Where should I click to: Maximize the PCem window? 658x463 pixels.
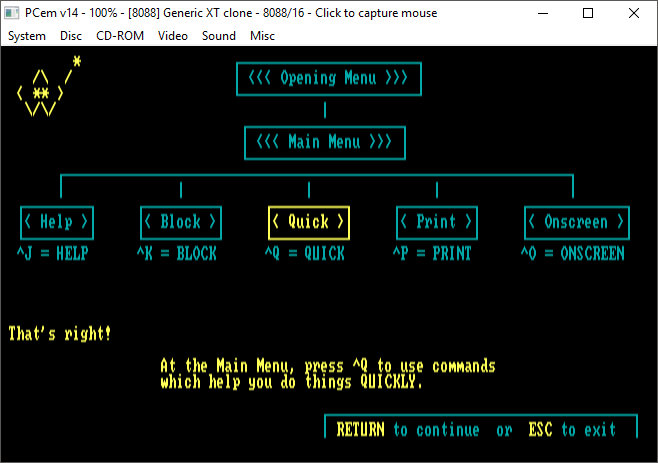588,13
